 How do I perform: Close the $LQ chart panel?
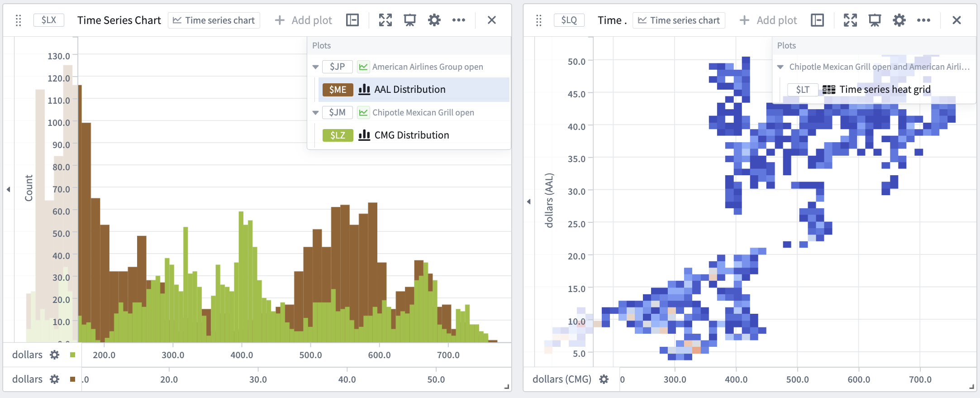click(x=956, y=20)
